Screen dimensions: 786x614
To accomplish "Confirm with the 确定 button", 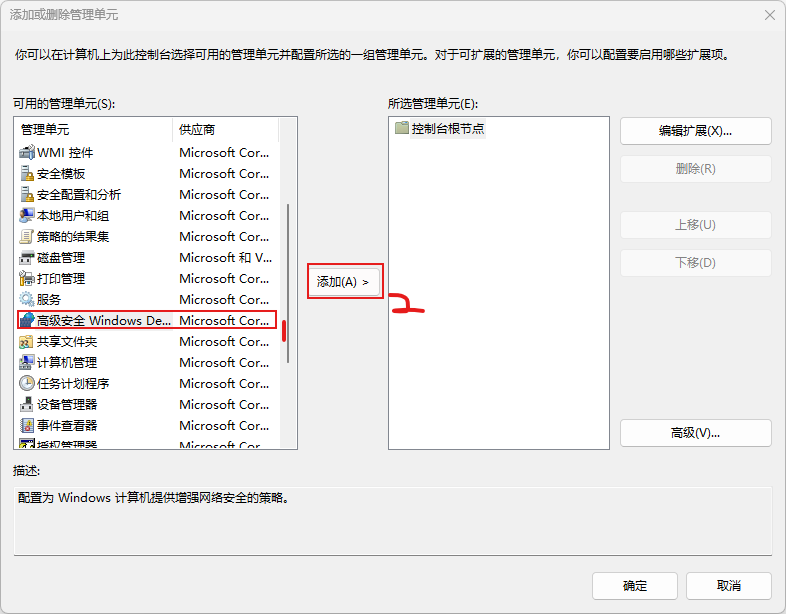I will (x=634, y=586).
